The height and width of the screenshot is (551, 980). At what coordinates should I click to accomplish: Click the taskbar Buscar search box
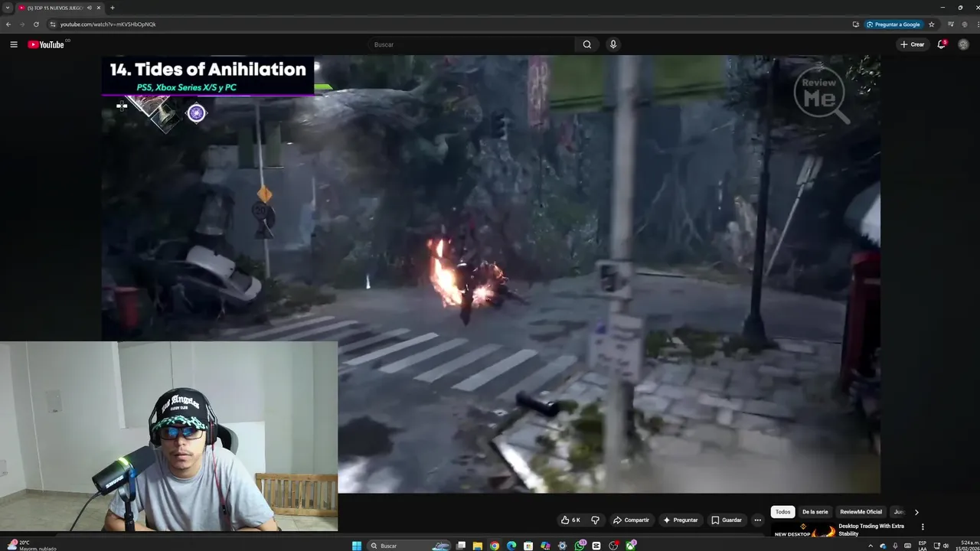410,546
